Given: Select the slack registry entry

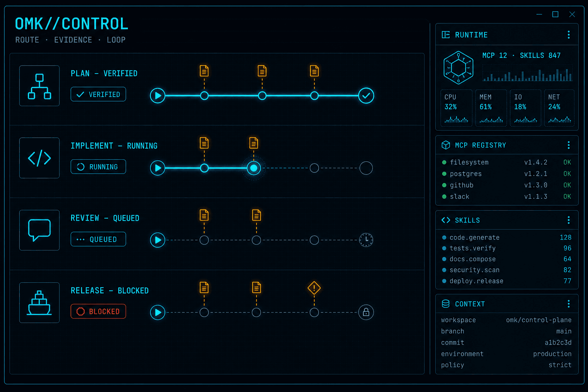Looking at the screenshot, I should (x=507, y=197).
